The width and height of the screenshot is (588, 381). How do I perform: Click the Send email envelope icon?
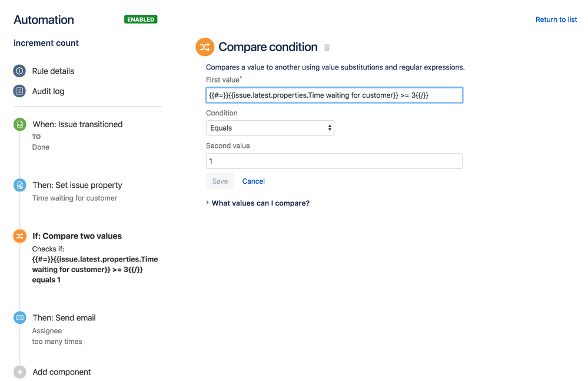pos(19,317)
